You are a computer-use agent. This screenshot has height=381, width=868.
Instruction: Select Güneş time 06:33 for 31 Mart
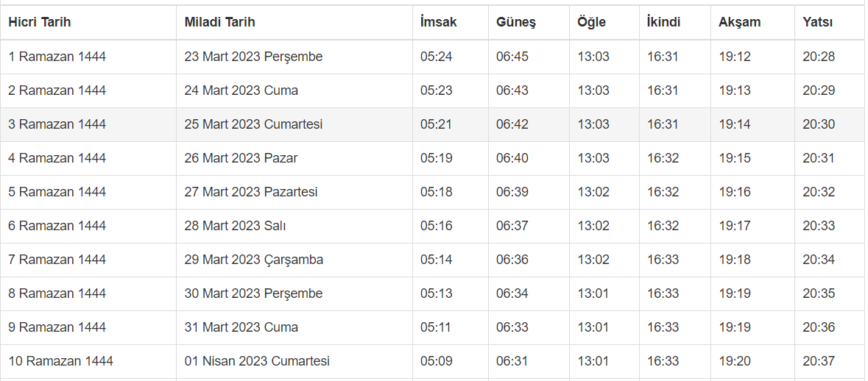(512, 327)
